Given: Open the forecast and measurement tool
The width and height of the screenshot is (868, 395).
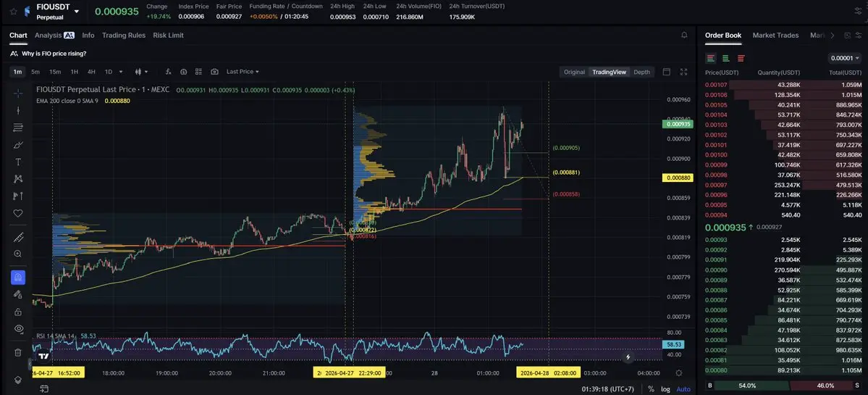Looking at the screenshot, I should click(17, 196).
